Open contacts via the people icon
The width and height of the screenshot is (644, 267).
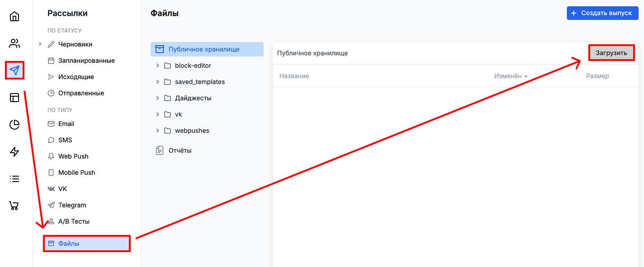14,43
